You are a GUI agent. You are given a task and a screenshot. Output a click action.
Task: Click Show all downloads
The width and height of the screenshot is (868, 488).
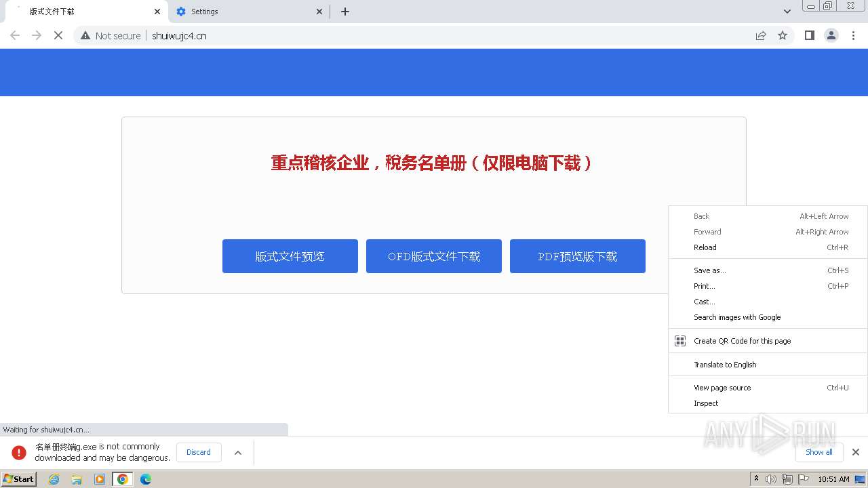pyautogui.click(x=818, y=452)
